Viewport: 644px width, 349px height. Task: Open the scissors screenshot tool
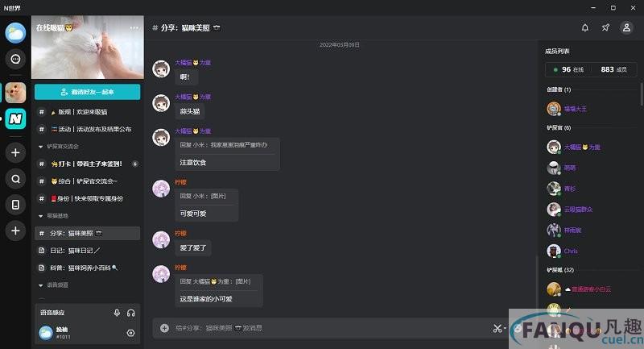497,328
